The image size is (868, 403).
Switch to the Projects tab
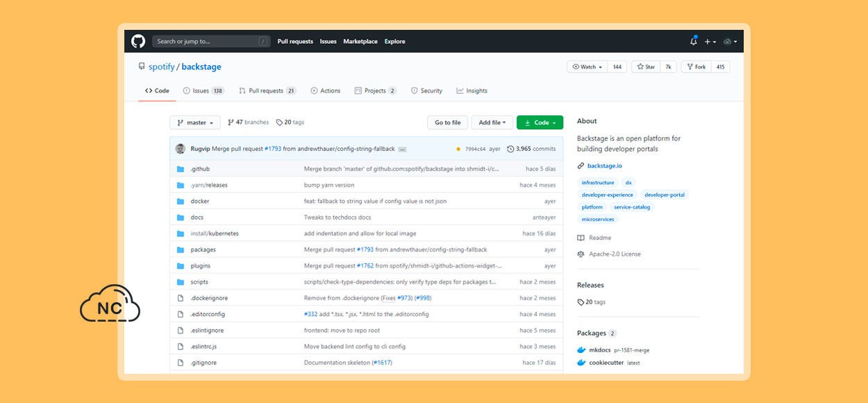coord(376,91)
